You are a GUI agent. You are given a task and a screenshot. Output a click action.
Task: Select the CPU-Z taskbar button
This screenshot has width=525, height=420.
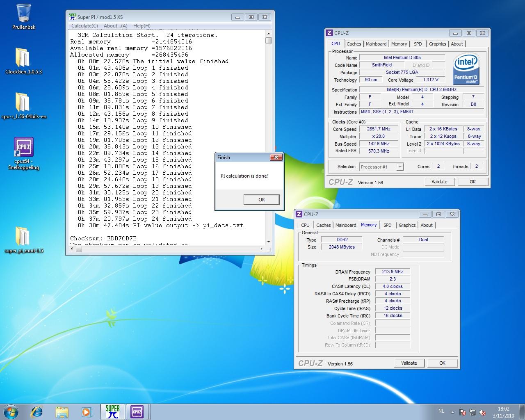coord(137,412)
